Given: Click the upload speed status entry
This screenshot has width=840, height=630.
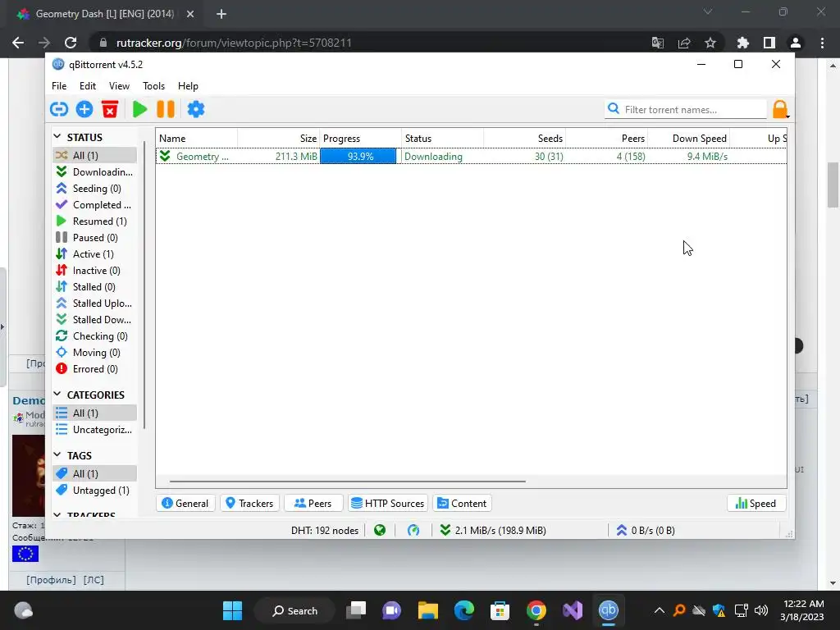Looking at the screenshot, I should 646,531.
